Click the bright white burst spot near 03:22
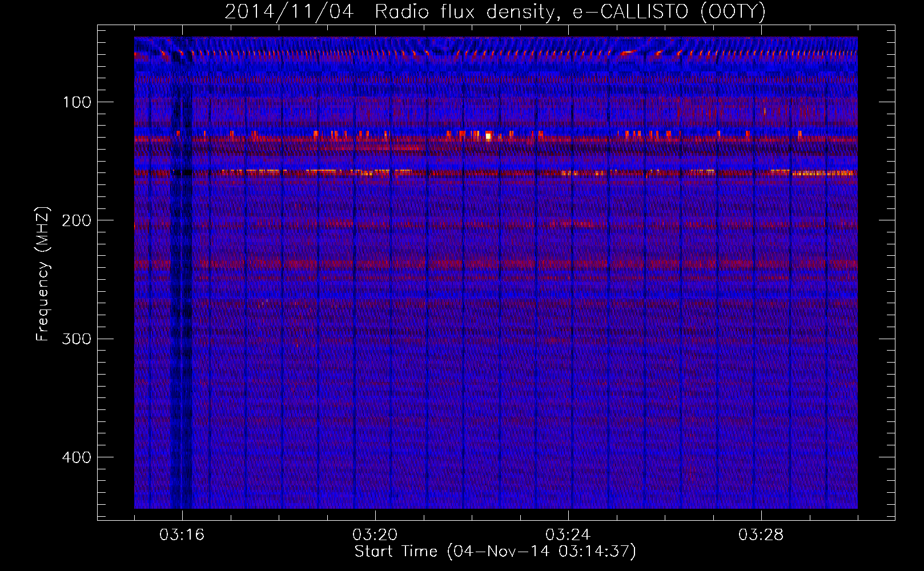Viewport: 924px width, 571px height. point(488,136)
